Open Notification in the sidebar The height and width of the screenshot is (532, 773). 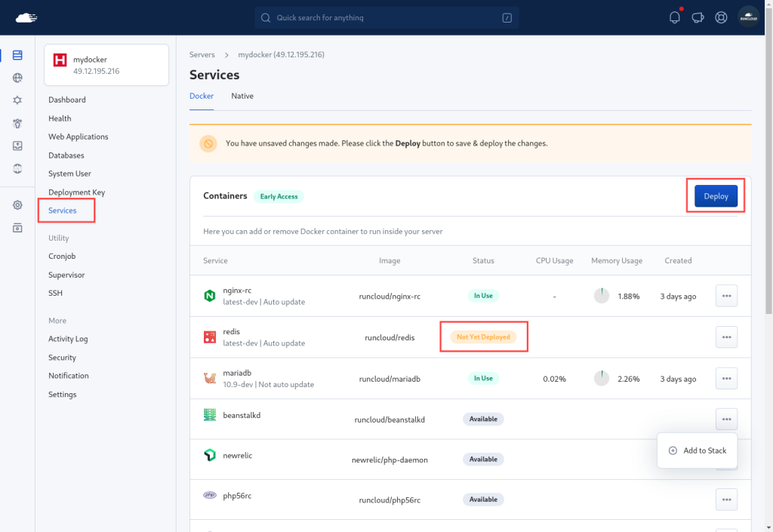(x=69, y=376)
